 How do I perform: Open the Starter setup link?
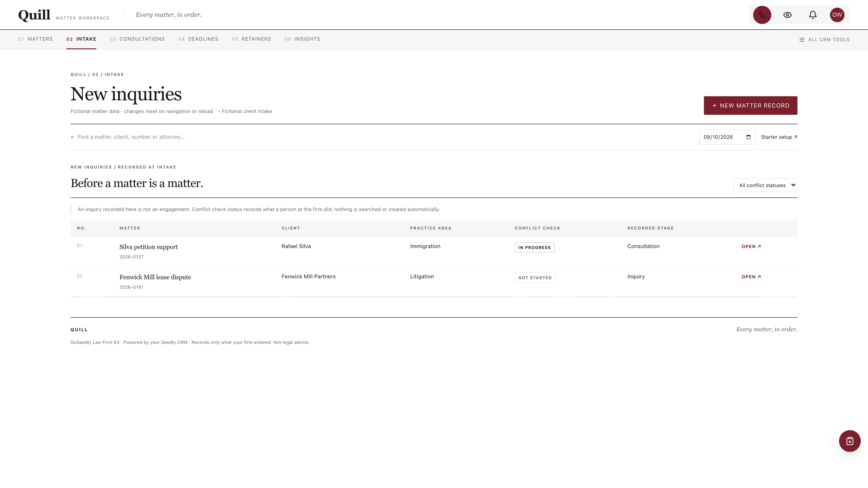(779, 137)
